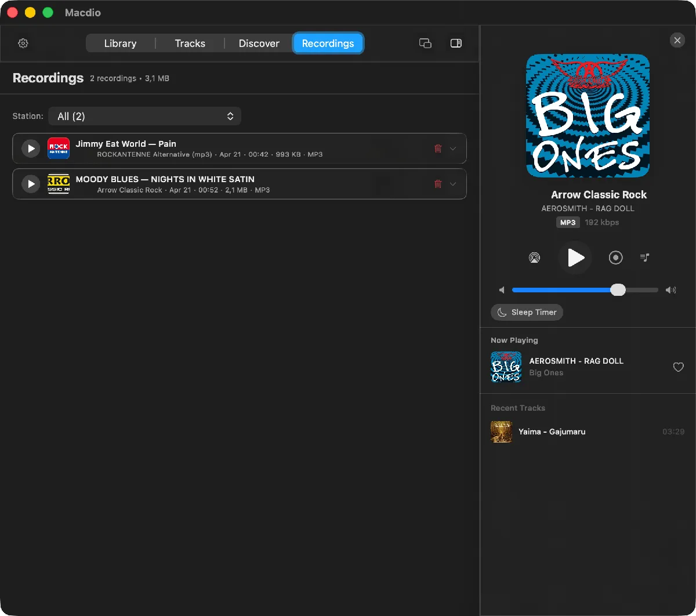Click the high volume speaker icon
This screenshot has height=616, width=696.
point(670,290)
